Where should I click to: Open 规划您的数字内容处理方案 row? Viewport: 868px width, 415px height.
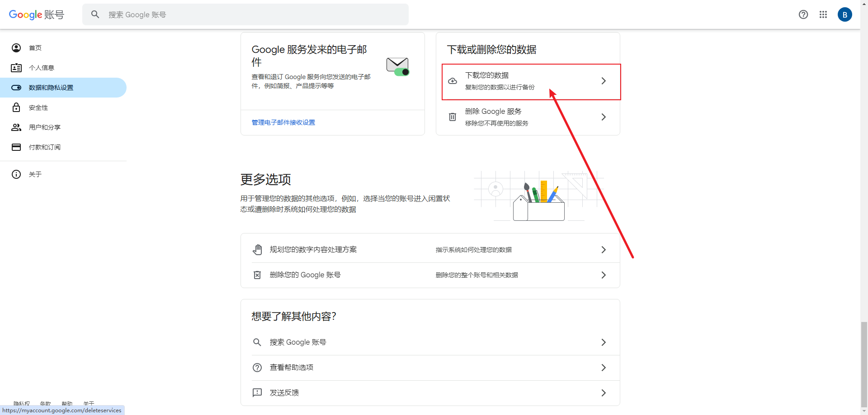(x=430, y=250)
